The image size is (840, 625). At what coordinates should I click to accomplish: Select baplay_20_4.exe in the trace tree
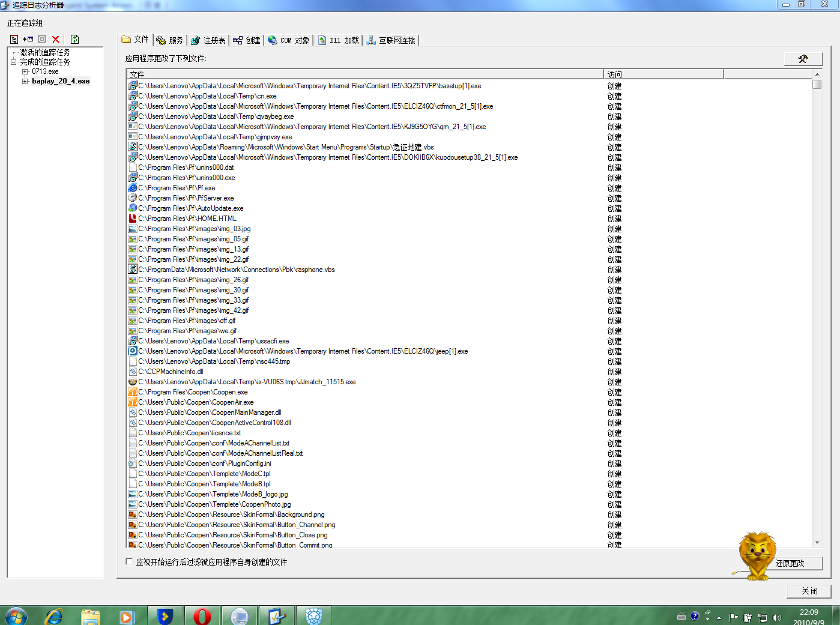pos(61,81)
